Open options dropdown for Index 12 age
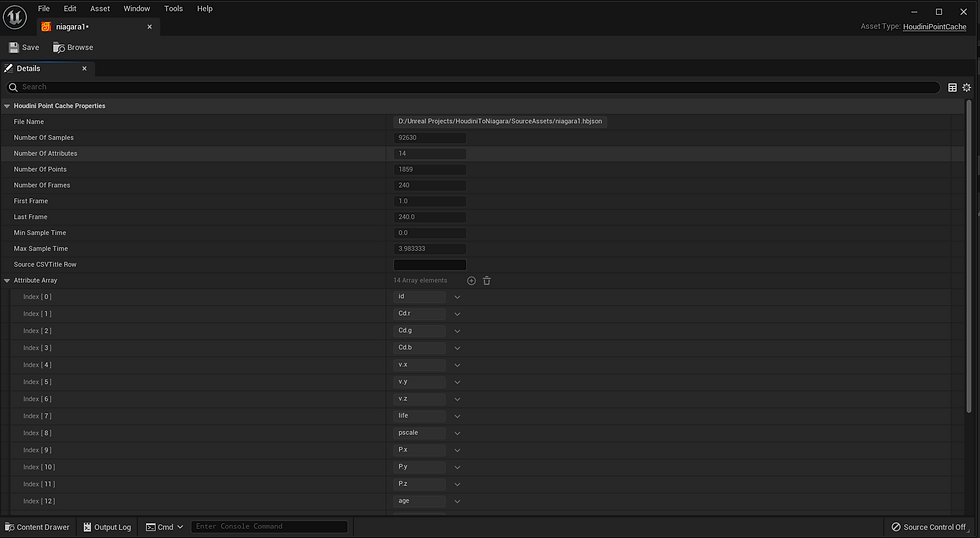Image resolution: width=980 pixels, height=538 pixels. pos(458,501)
